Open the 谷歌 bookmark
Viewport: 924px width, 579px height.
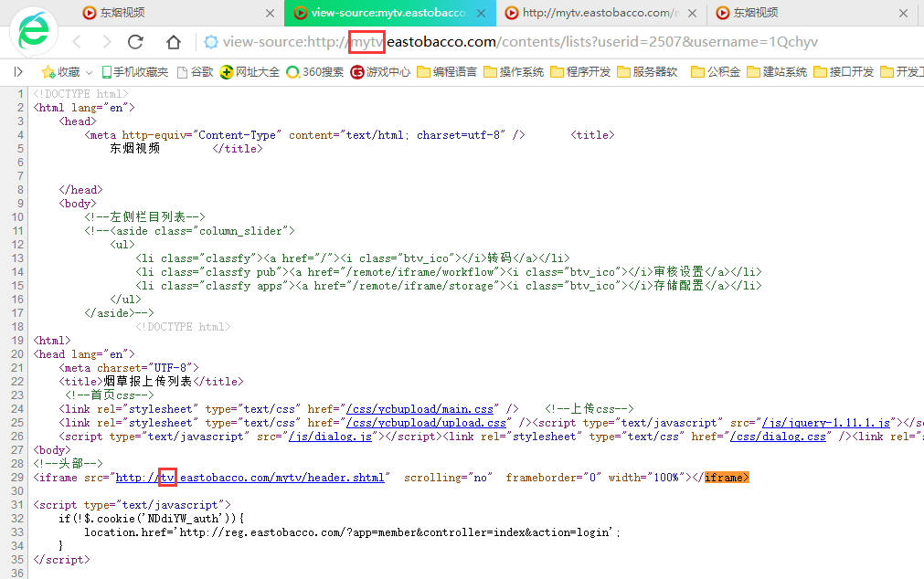pyautogui.click(x=195, y=72)
